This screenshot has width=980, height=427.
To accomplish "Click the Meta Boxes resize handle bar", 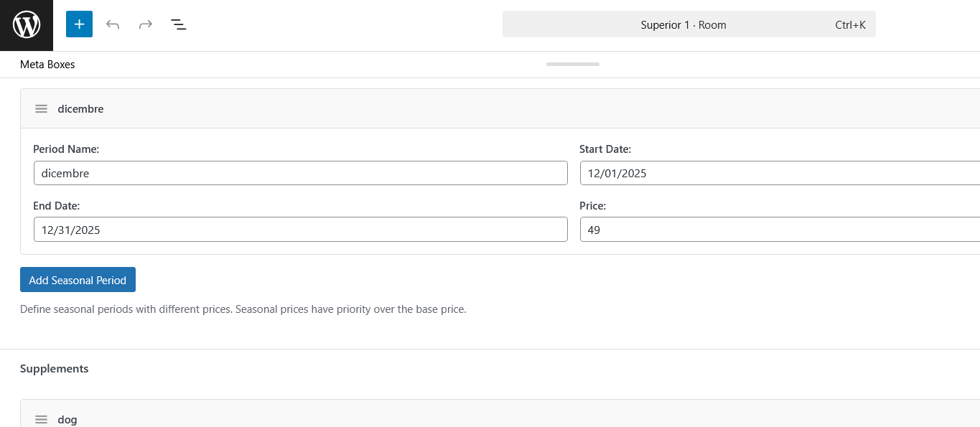I will pyautogui.click(x=573, y=64).
